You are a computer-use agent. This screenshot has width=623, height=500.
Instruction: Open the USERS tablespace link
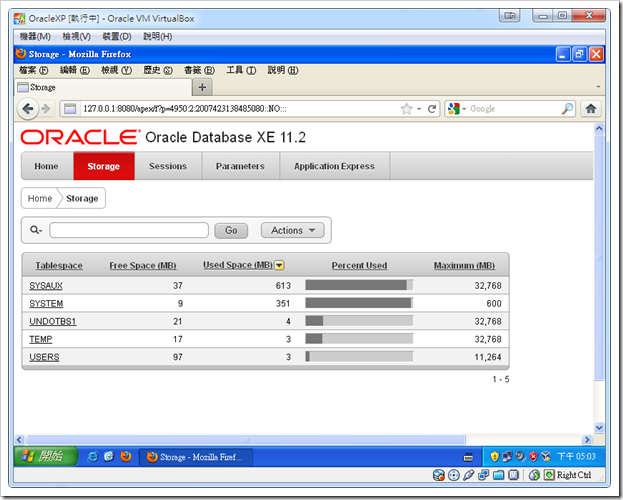click(x=44, y=357)
